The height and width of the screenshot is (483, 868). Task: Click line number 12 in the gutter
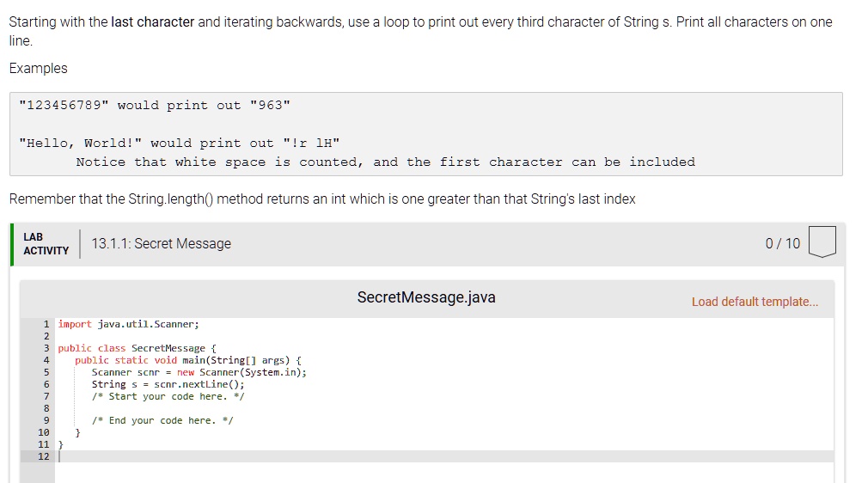43,456
